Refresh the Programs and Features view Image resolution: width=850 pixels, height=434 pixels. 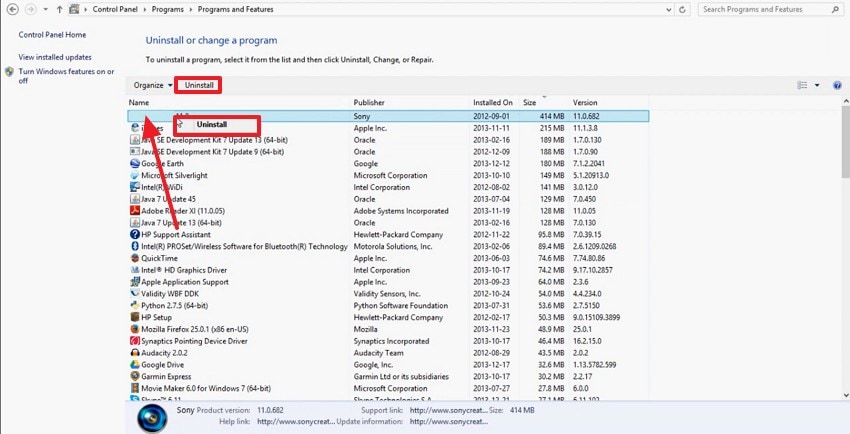[x=682, y=9]
